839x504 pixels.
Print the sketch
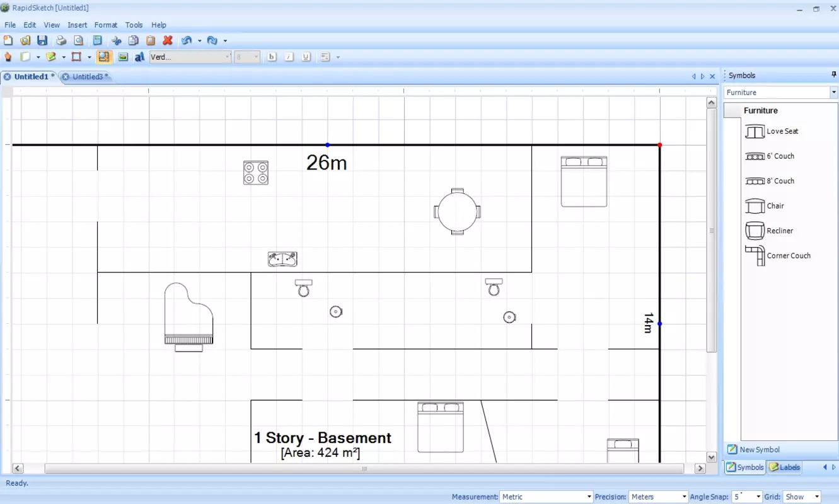click(61, 40)
